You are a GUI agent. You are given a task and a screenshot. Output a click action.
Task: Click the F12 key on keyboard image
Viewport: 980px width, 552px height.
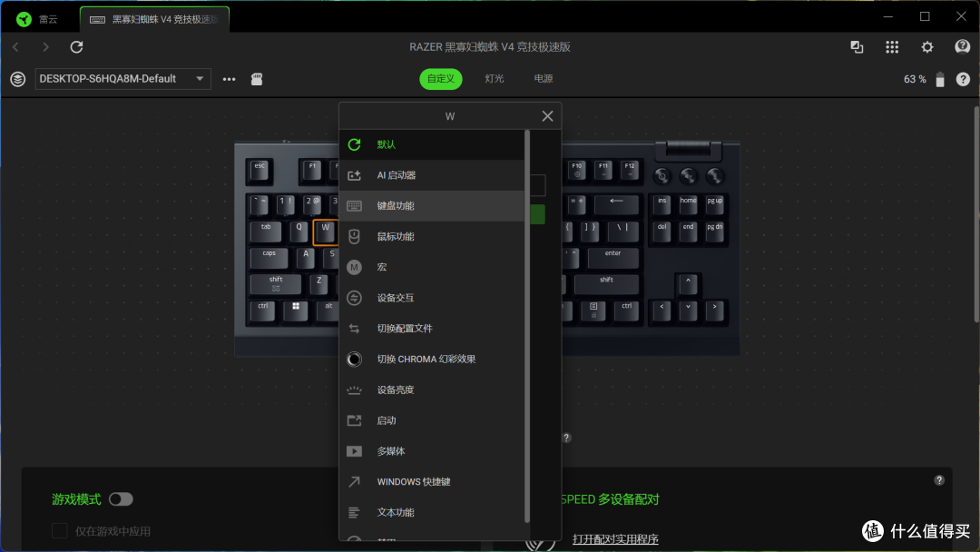(630, 170)
